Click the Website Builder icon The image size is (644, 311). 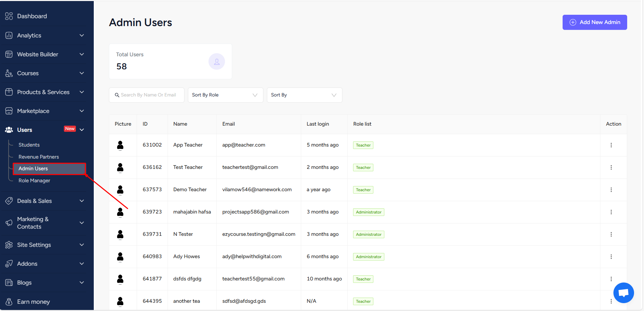(9, 54)
